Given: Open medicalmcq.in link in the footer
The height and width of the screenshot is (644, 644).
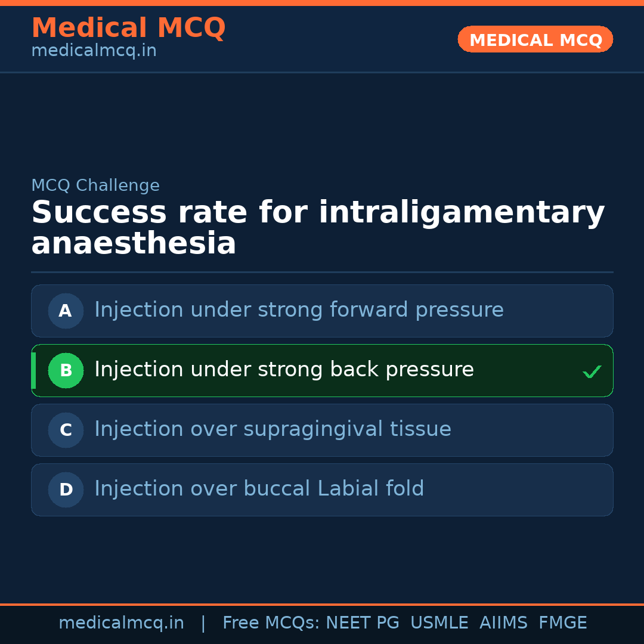Looking at the screenshot, I should point(121,623).
